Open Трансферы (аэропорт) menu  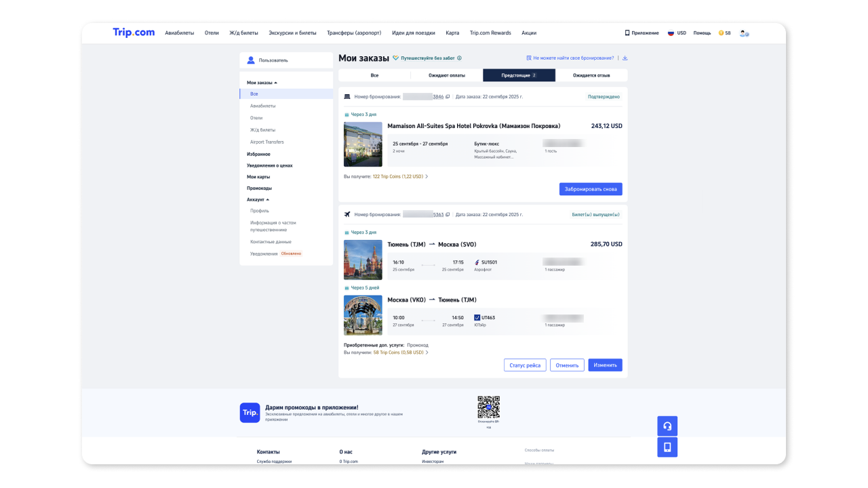[x=354, y=33]
